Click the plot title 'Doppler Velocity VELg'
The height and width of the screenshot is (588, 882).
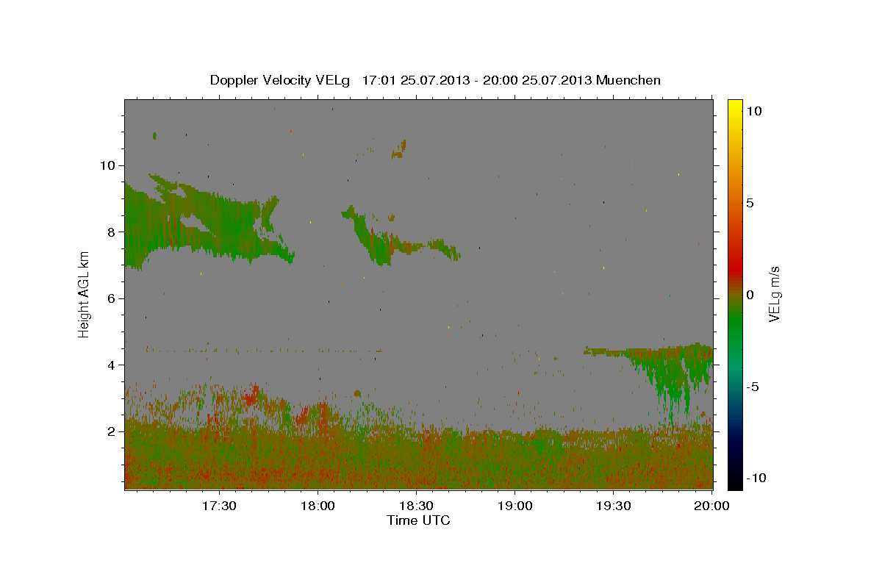click(279, 80)
